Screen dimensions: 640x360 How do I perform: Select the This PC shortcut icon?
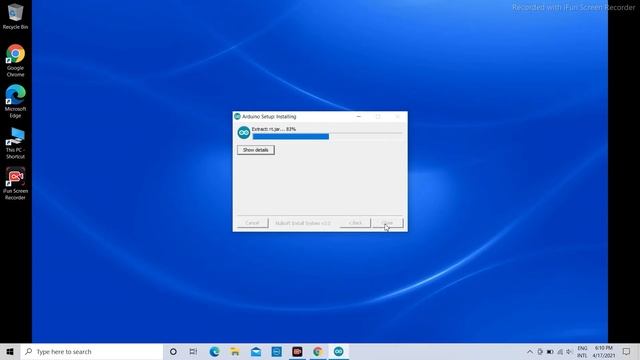(x=16, y=143)
